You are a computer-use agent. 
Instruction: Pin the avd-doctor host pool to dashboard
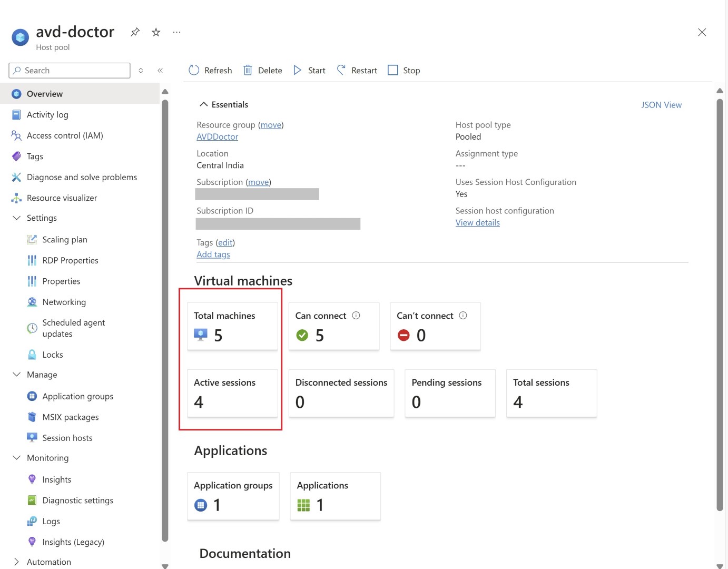[x=135, y=32]
